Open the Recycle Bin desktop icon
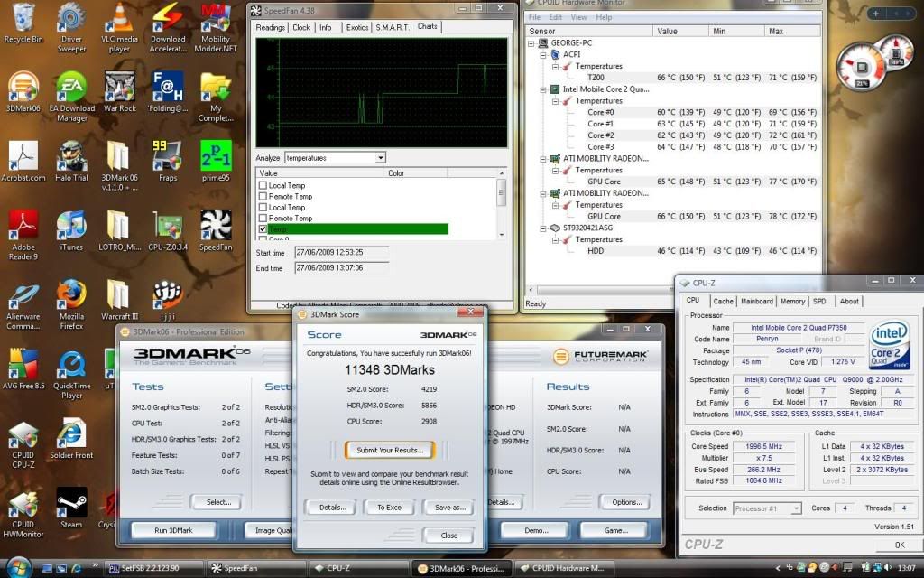 (23, 23)
